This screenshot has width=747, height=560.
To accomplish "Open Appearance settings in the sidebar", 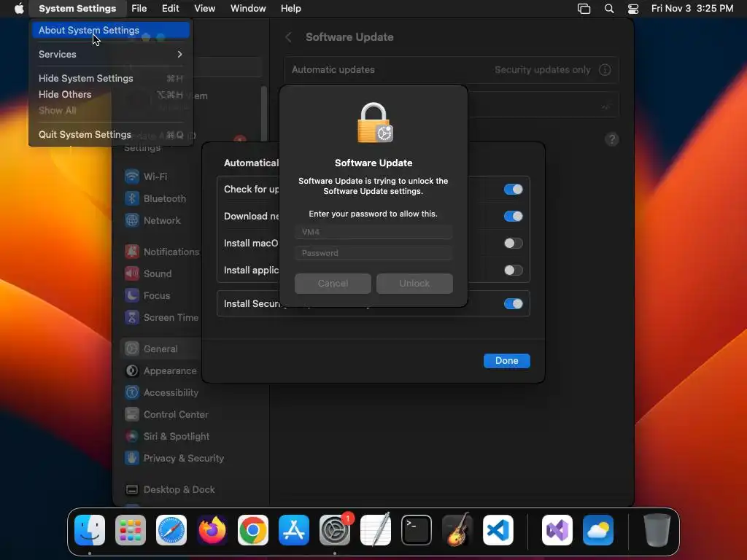I will click(x=160, y=370).
